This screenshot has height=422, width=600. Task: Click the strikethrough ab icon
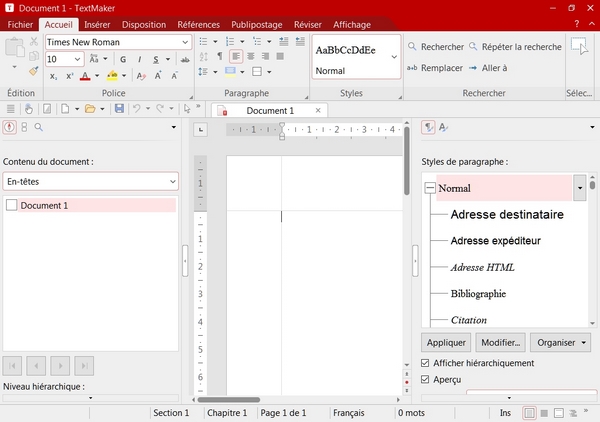tap(185, 59)
